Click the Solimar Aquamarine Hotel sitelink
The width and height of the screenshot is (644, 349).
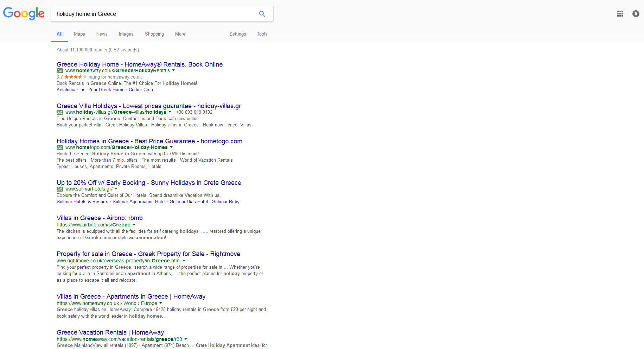(x=139, y=202)
